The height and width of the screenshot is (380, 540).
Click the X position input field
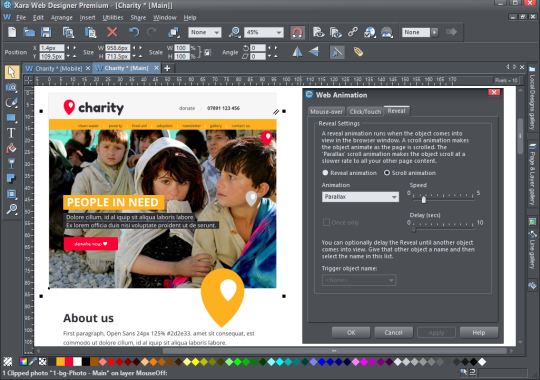[52, 48]
